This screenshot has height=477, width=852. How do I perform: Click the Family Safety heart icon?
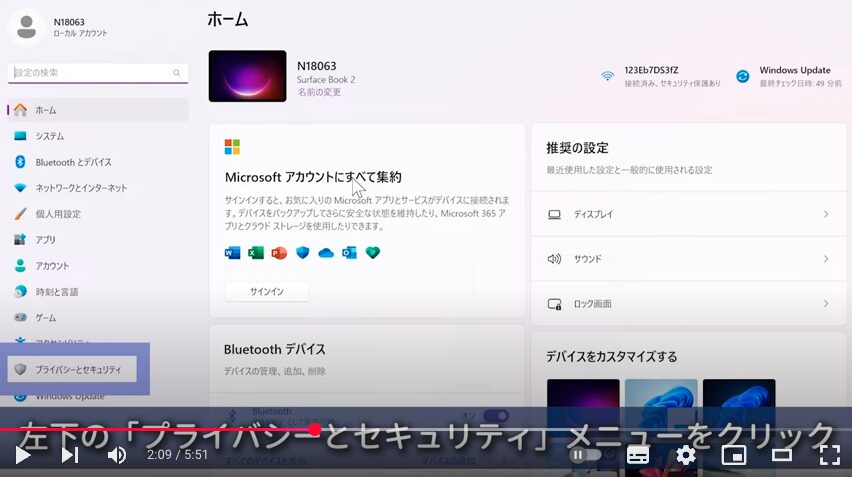tap(373, 253)
